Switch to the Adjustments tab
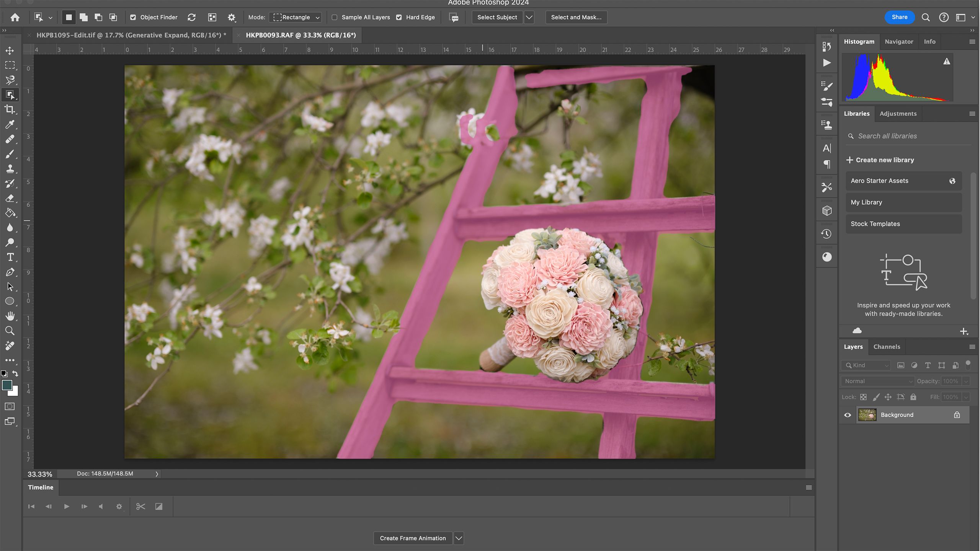Viewport: 980px width, 551px height. pos(898,113)
